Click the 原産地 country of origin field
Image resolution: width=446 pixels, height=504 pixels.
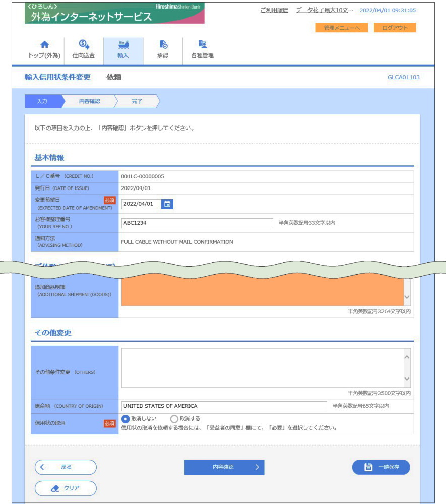tap(224, 406)
